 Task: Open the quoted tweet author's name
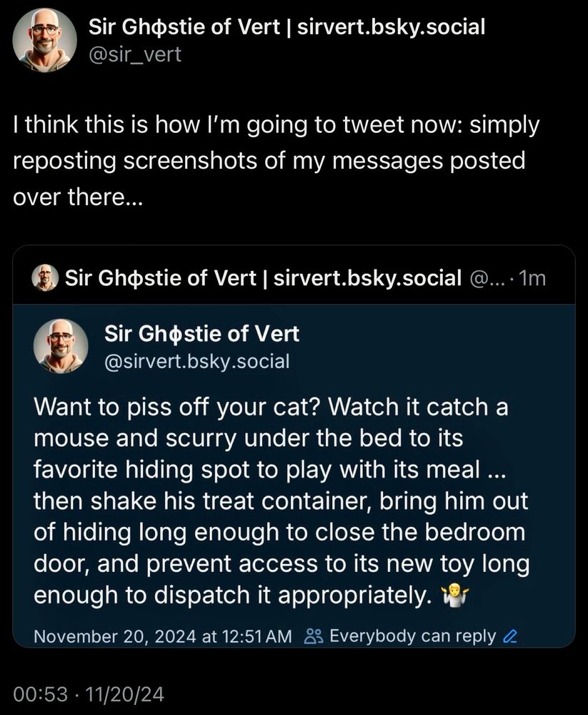(x=263, y=277)
